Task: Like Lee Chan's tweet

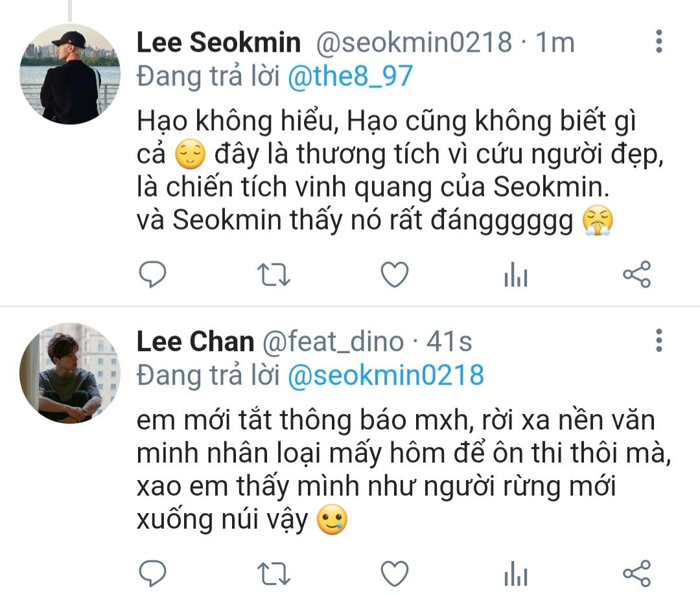Action: (395, 573)
